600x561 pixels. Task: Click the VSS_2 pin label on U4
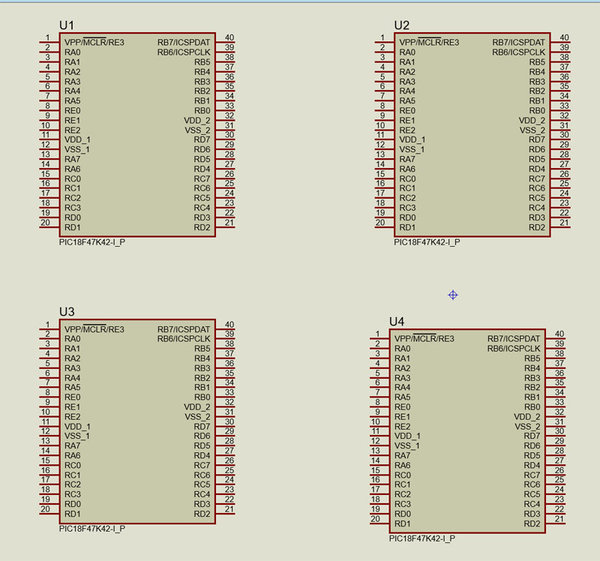tap(528, 427)
